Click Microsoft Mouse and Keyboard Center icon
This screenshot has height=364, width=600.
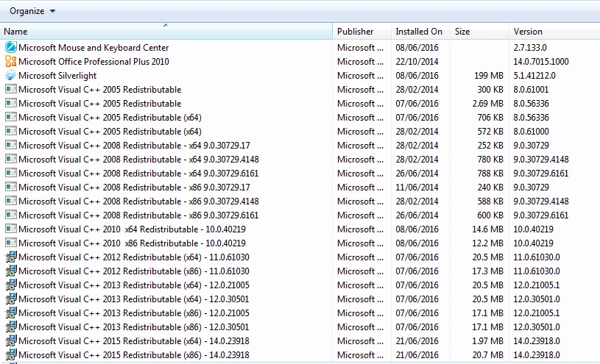point(11,47)
